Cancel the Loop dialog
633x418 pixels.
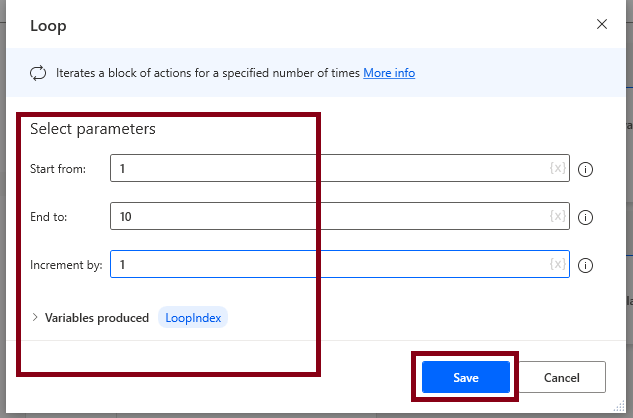(562, 377)
